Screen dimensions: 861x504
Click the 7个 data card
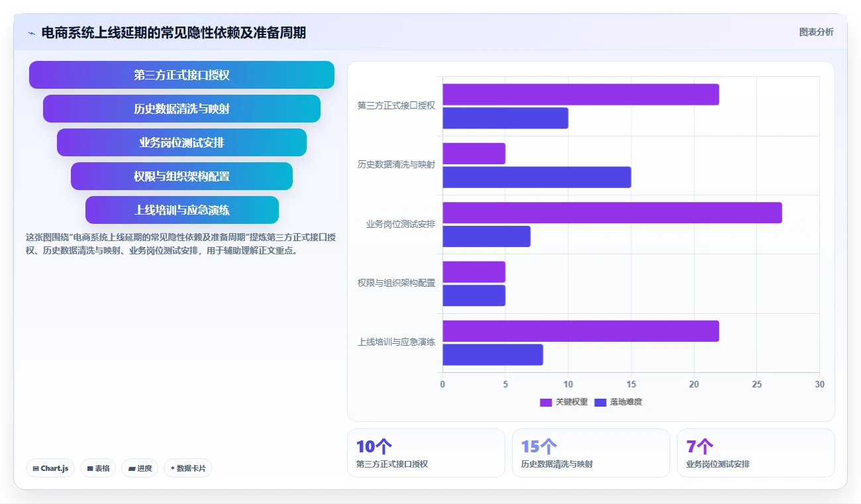(756, 453)
